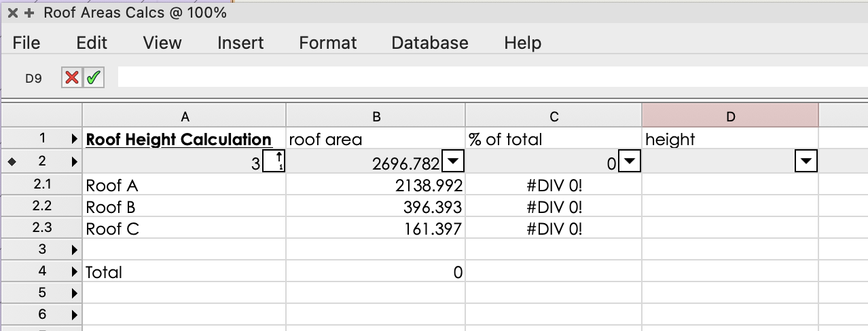Open the Database menu
Viewport: 868px width, 331px height.
pos(430,43)
